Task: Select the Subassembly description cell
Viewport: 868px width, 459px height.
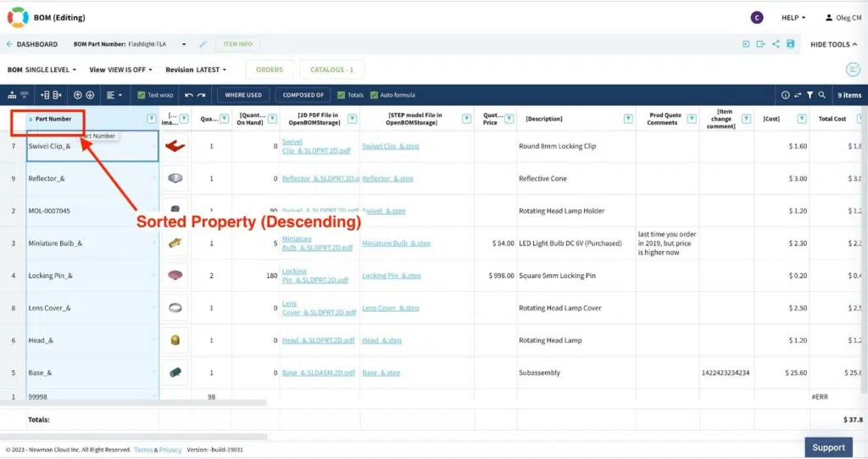Action: 576,373
